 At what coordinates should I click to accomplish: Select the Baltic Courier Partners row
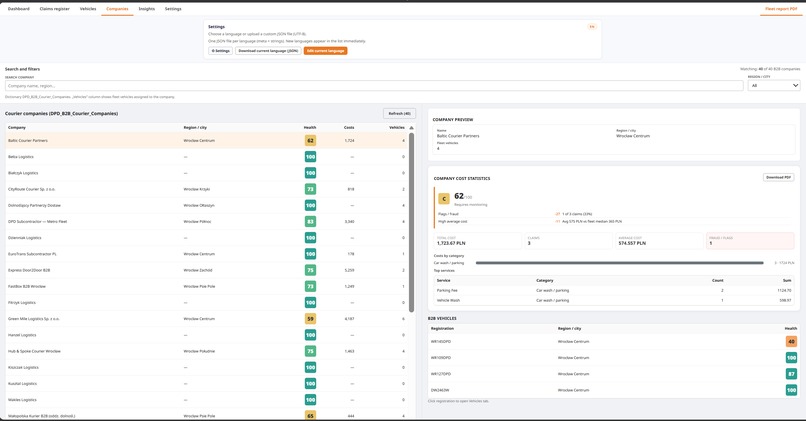click(207, 140)
